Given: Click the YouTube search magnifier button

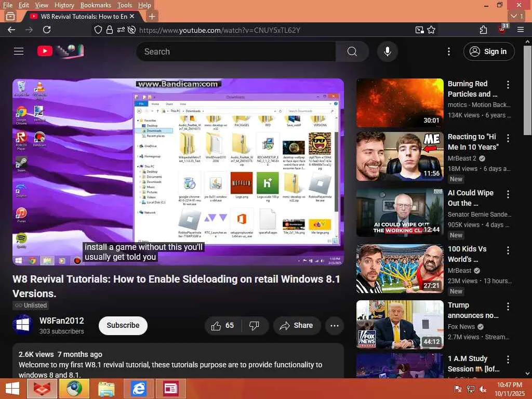Looking at the screenshot, I should click(x=352, y=51).
